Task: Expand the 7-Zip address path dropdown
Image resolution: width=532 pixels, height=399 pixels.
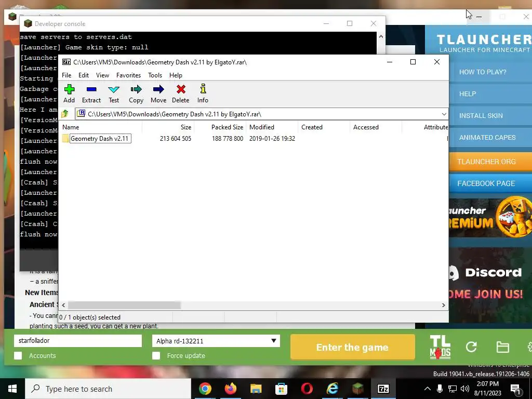Action: coord(444,114)
